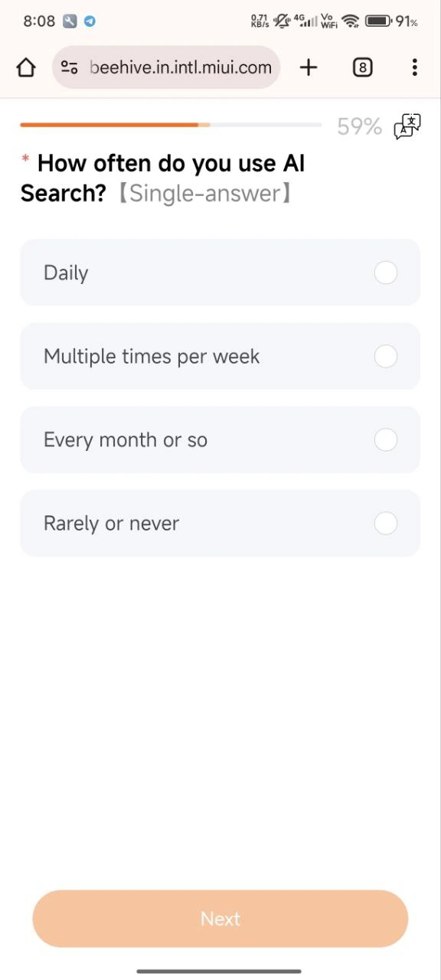Tap the 59% progress percentage label

pos(359,126)
